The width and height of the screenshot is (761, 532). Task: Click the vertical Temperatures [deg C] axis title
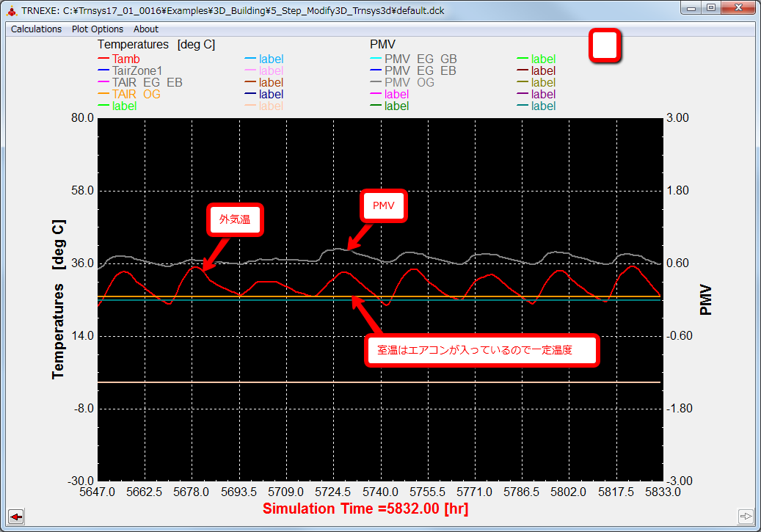click(58, 299)
